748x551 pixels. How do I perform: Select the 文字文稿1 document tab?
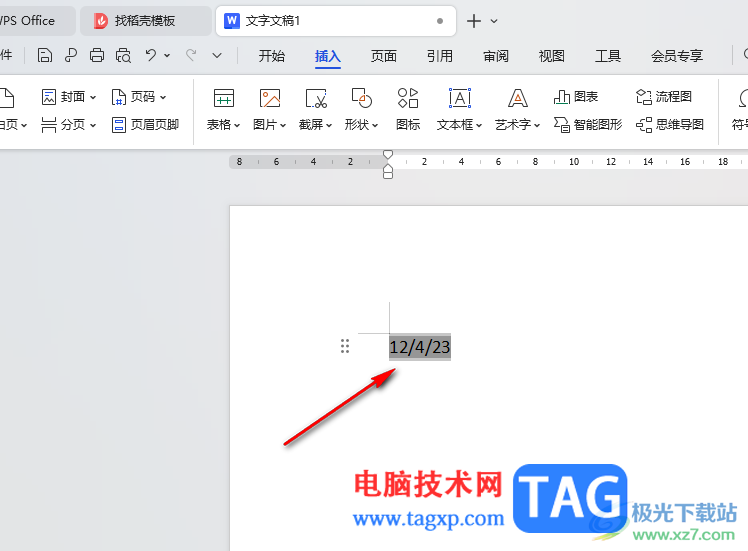[336, 21]
